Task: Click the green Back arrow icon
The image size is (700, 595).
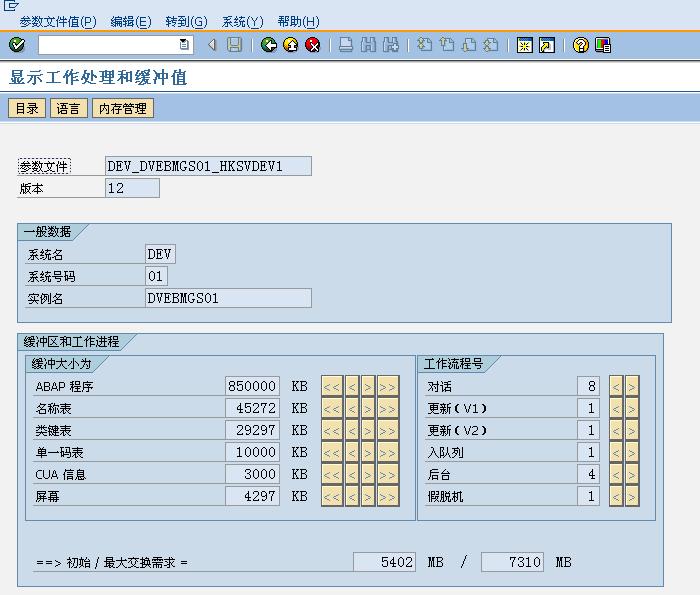Action: tap(269, 45)
